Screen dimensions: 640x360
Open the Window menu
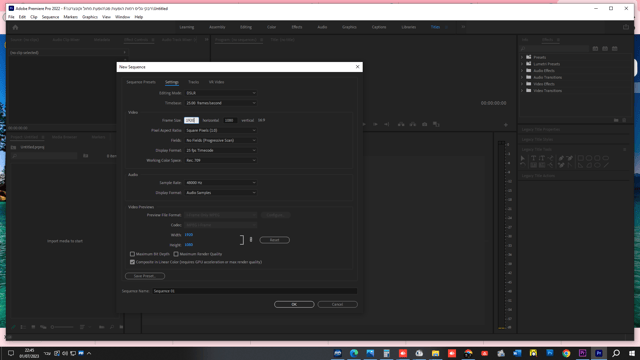point(122,17)
